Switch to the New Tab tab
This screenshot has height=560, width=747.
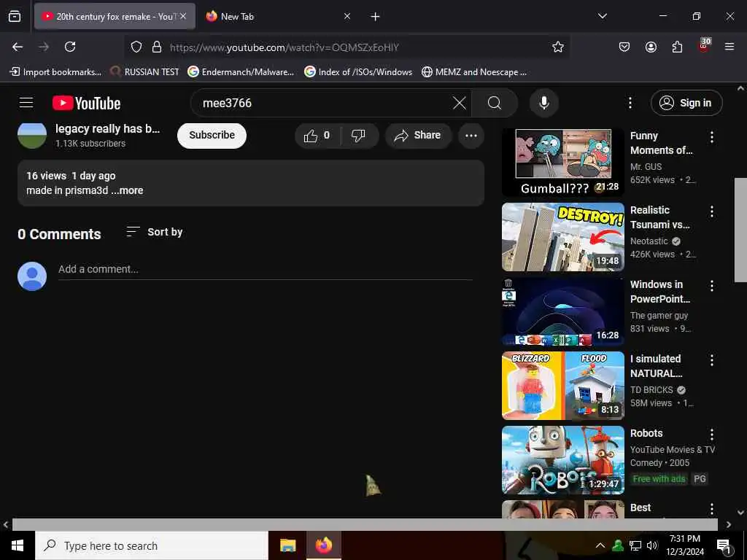point(279,16)
